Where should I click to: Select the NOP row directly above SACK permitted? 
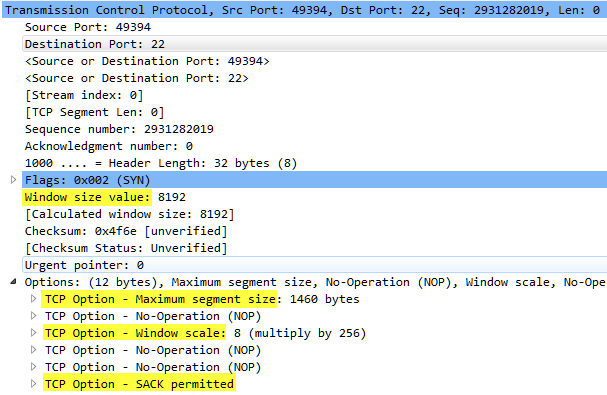tap(153, 367)
